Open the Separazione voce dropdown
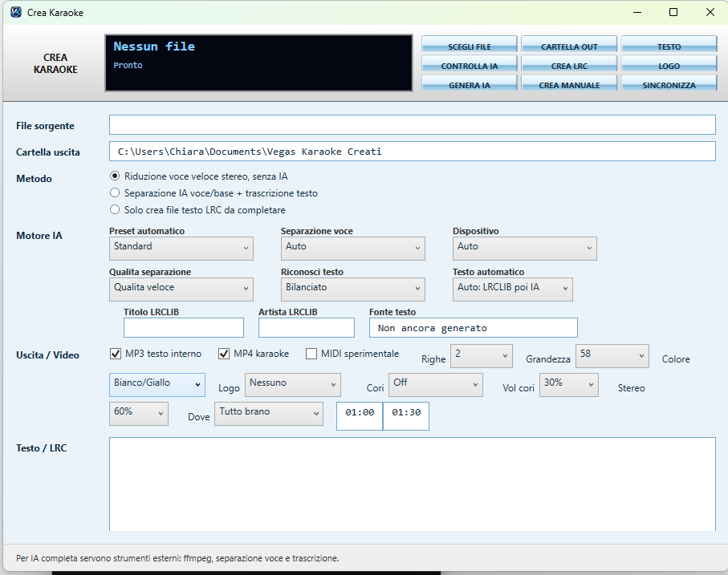 pos(353,249)
